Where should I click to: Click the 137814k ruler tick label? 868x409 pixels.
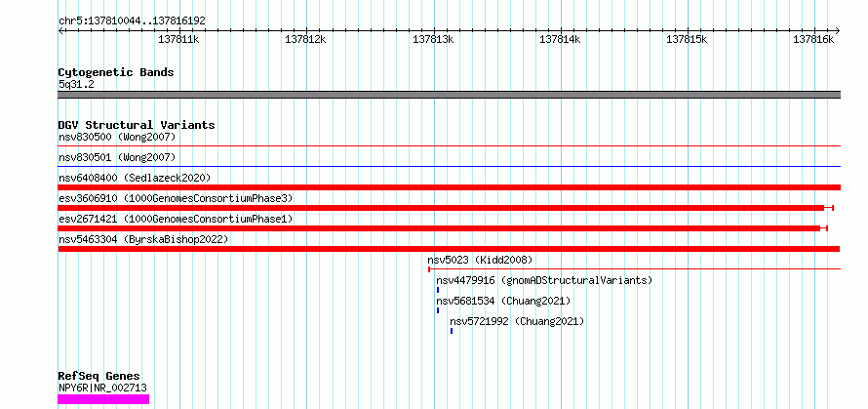(560, 40)
